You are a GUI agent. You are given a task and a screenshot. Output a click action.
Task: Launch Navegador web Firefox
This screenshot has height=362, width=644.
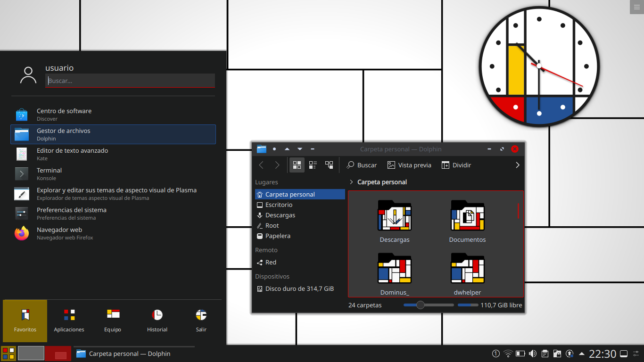113,233
